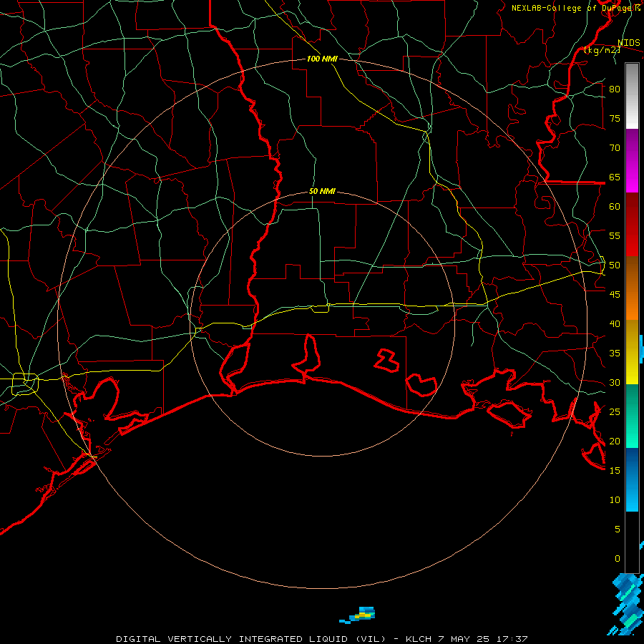Pick the orange-brown segment of the color bar
The image size is (644, 644).
(x=632, y=288)
